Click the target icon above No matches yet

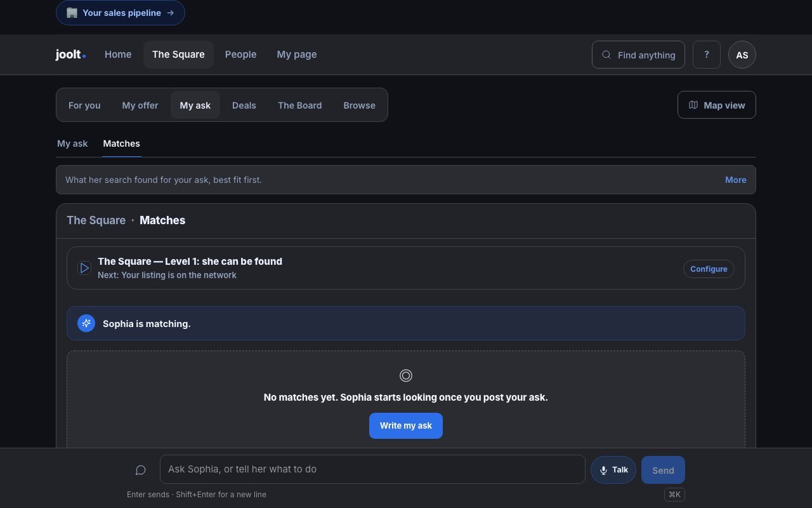pyautogui.click(x=406, y=376)
